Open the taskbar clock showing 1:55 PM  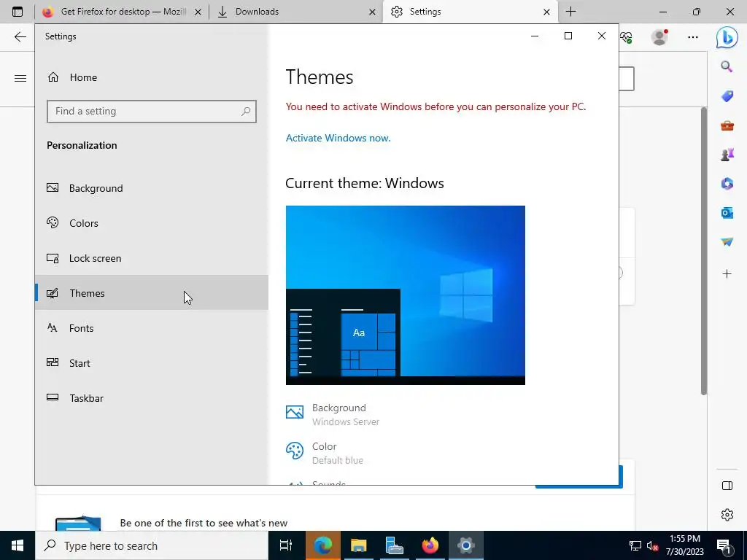point(684,545)
